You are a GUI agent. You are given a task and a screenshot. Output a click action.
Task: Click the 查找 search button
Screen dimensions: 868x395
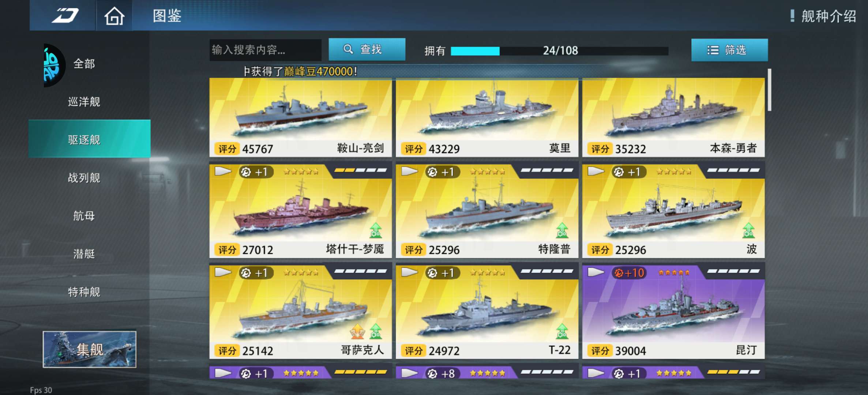coord(367,49)
